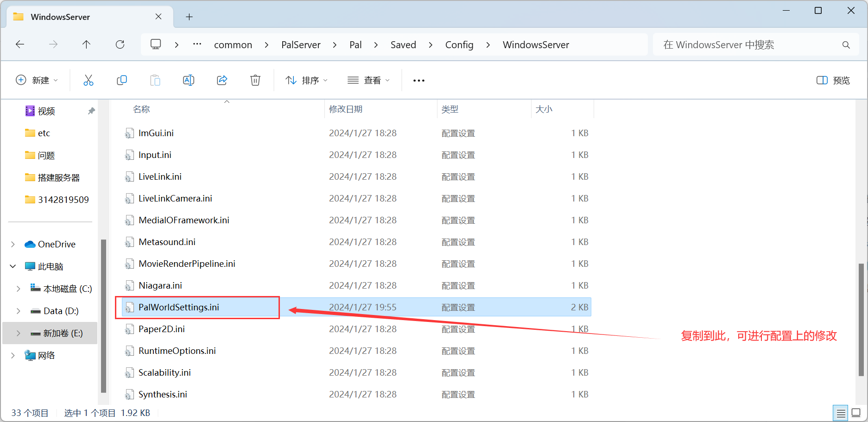Expand the 网络 tree node
Viewport: 868px width, 422px height.
13,355
